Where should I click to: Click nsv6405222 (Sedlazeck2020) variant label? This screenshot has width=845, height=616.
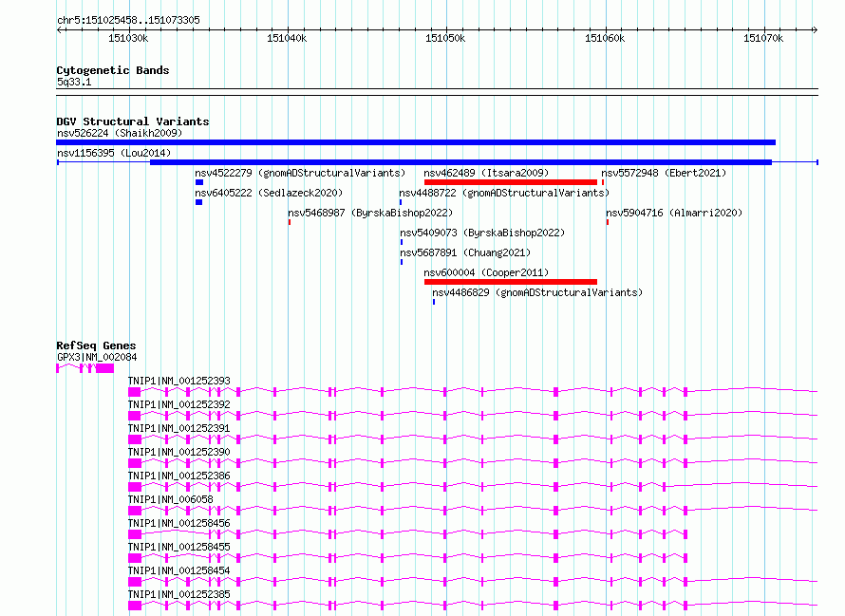pos(269,193)
